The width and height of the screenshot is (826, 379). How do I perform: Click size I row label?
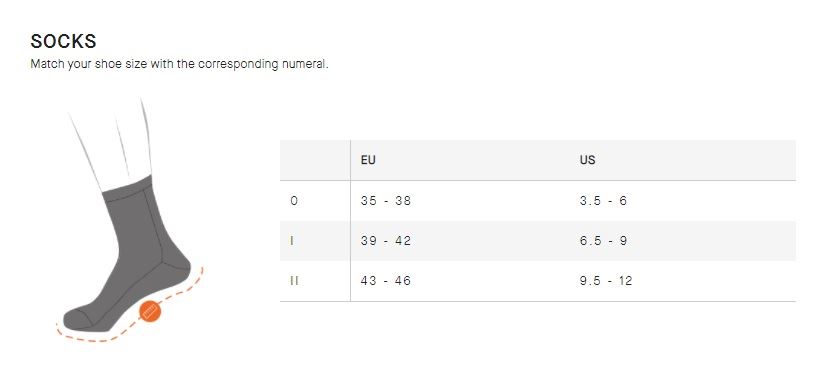[292, 240]
